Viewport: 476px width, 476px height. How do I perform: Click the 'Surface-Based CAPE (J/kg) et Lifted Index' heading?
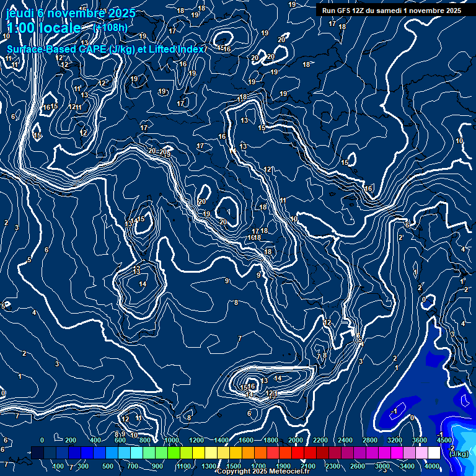[x=105, y=49]
